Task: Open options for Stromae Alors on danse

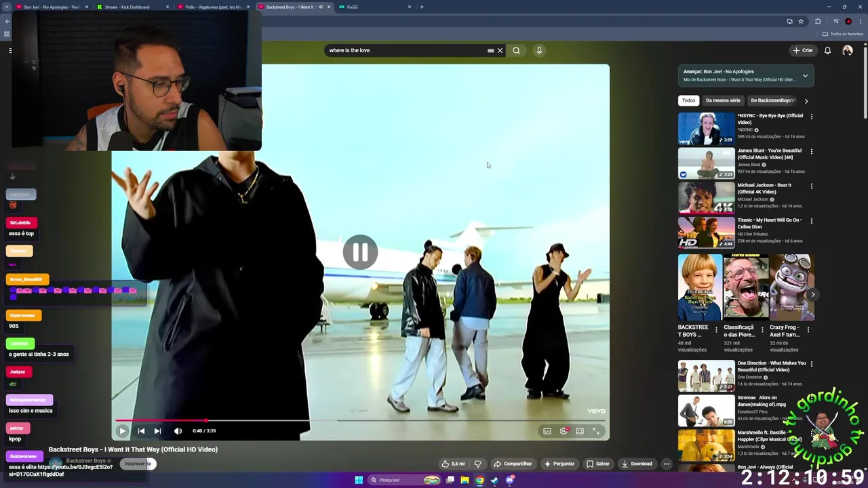Action: [811, 399]
